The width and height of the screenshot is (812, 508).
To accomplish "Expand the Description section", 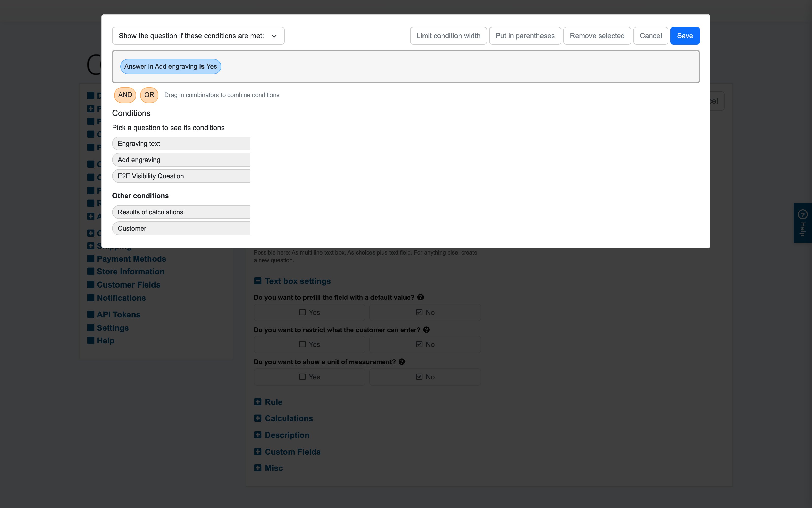I will coord(282,435).
